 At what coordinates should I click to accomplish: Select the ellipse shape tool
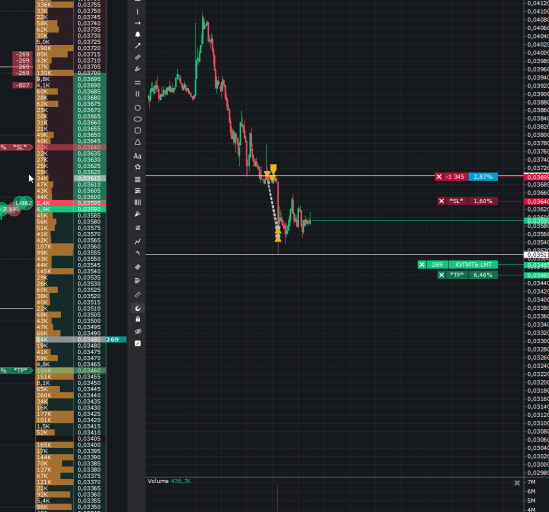click(138, 119)
